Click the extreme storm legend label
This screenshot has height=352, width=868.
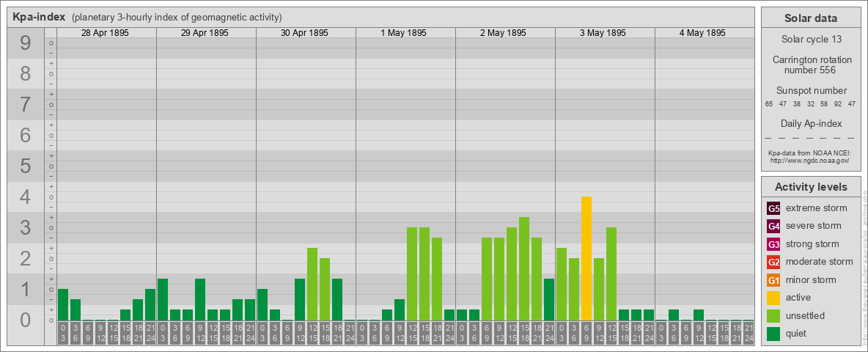817,208
